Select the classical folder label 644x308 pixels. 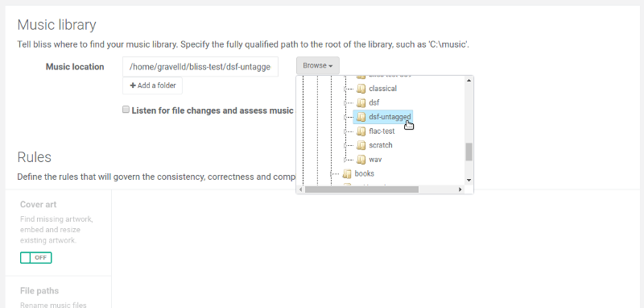(x=383, y=89)
